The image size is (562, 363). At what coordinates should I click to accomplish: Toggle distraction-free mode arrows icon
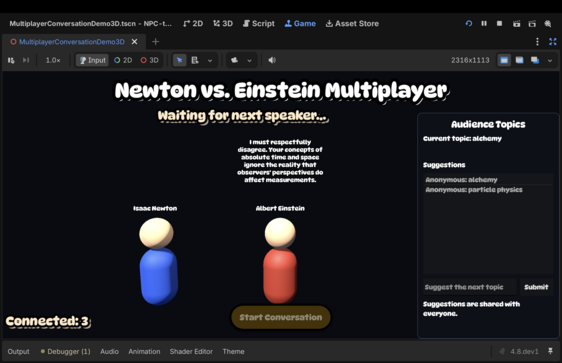pos(552,42)
